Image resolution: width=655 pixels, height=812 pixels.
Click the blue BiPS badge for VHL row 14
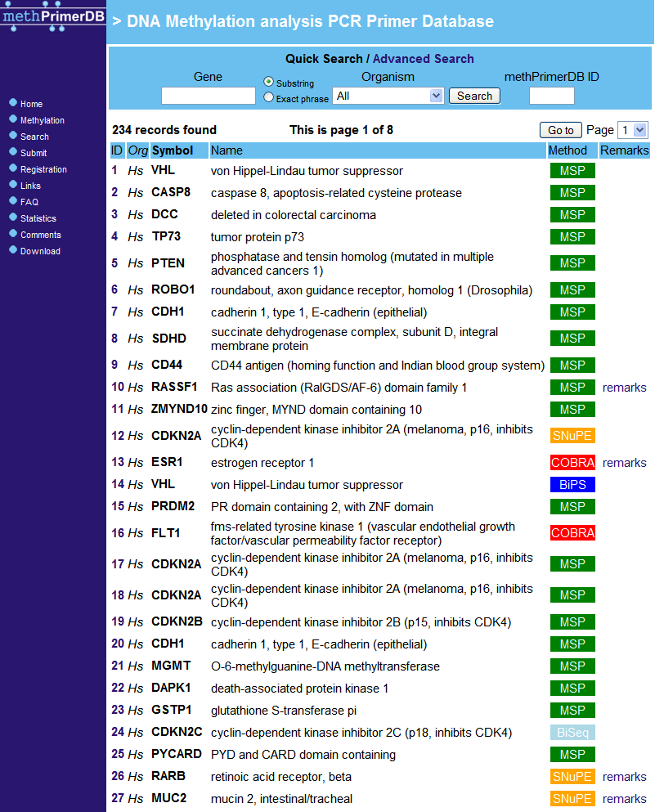(x=572, y=485)
